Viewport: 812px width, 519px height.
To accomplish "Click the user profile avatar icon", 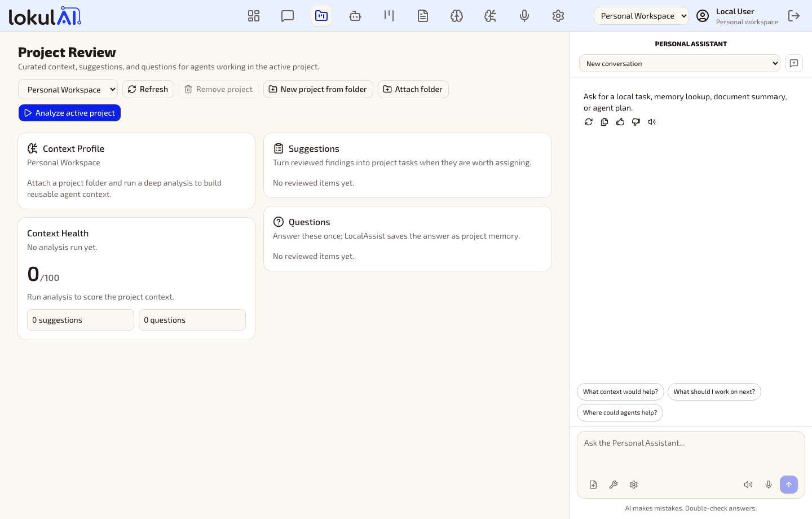I will coord(703,16).
